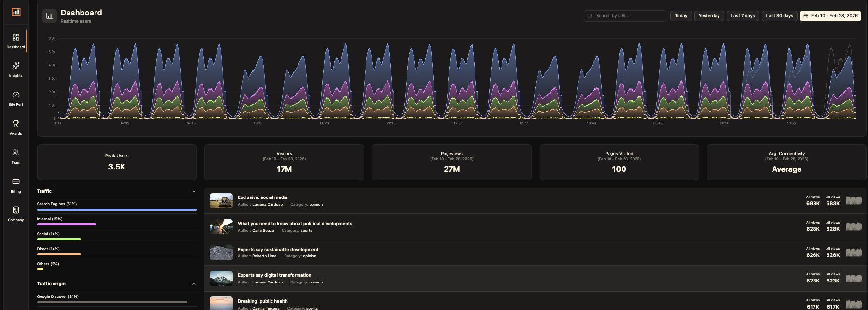The width and height of the screenshot is (868, 310).
Task: Open the Company building icon
Action: click(x=16, y=210)
